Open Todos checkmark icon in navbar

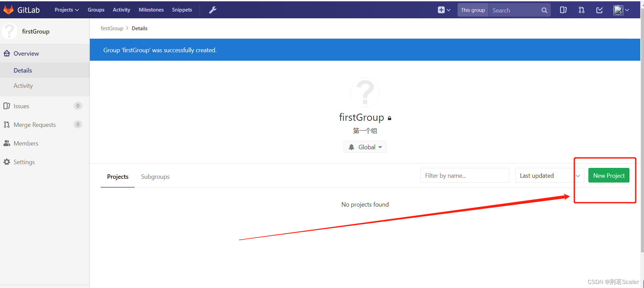600,10
